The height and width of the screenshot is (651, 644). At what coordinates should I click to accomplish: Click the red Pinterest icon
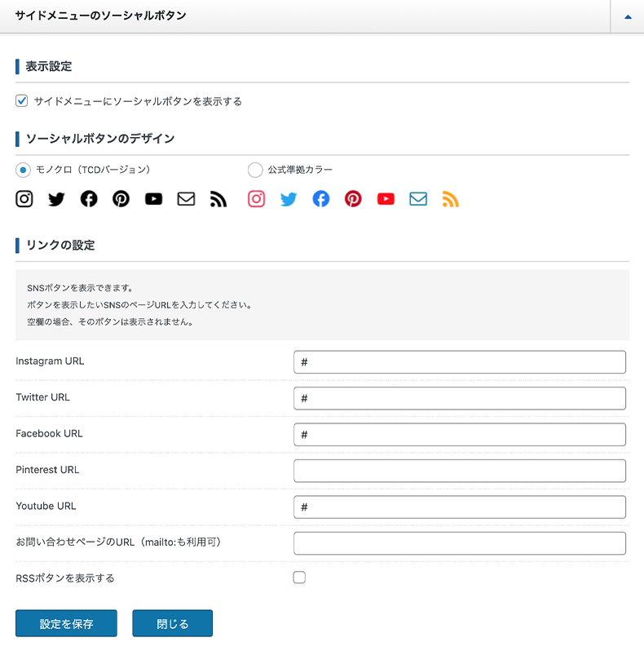pyautogui.click(x=353, y=199)
